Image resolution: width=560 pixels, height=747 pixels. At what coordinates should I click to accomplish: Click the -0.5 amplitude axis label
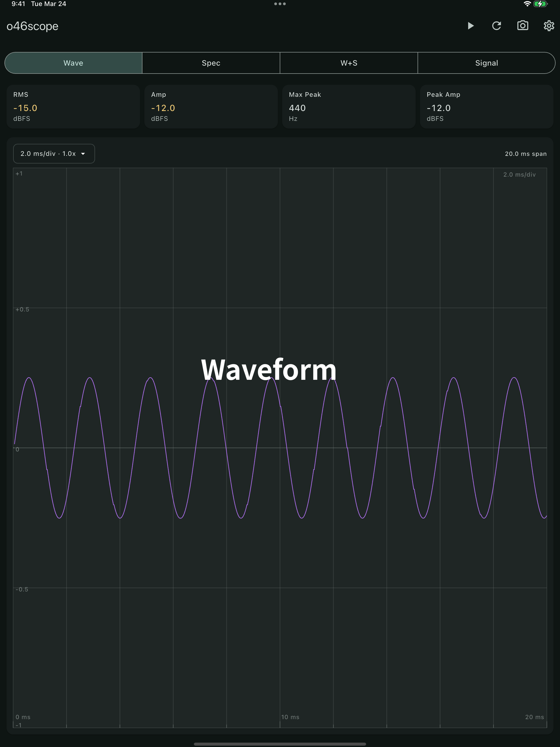tap(22, 589)
